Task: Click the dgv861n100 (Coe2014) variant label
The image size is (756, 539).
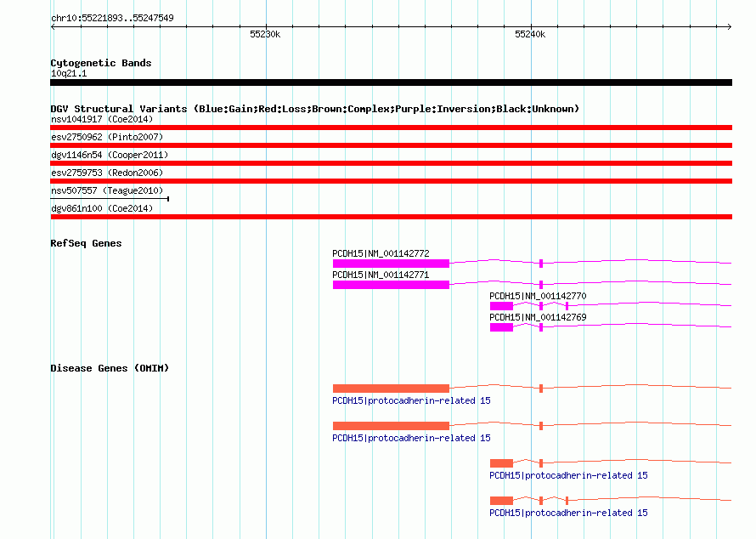Action: pyautogui.click(x=102, y=208)
